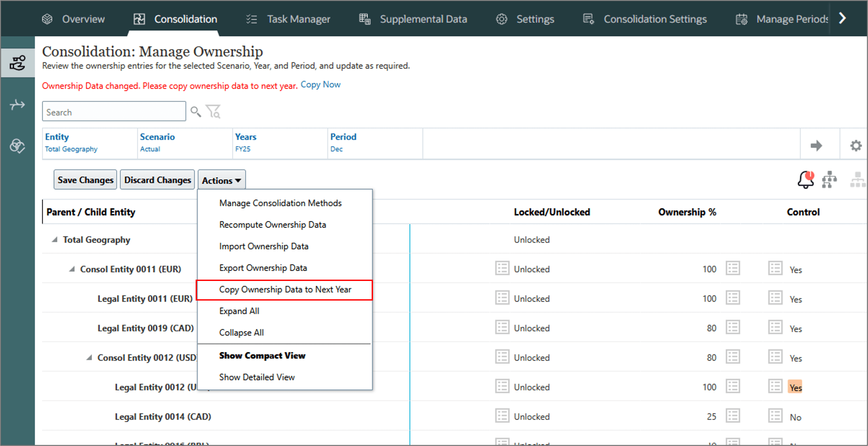The width and height of the screenshot is (868, 446).
Task: Click into the Search input field
Action: pos(114,112)
